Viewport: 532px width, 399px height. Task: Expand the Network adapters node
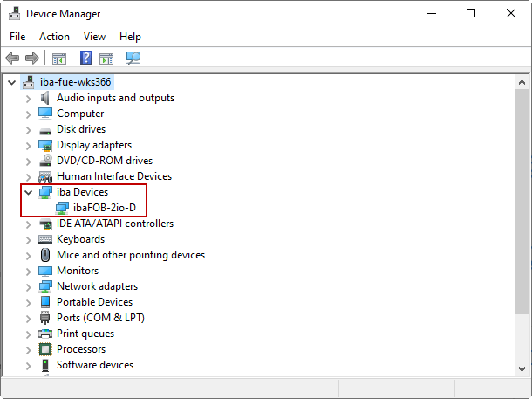coord(28,286)
